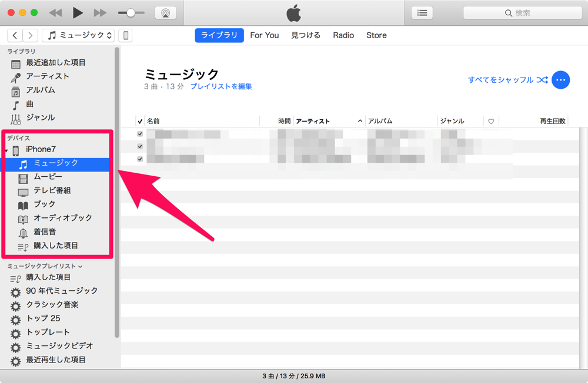588x383 pixels.
Task: Open the 見つける tab
Action: (306, 35)
